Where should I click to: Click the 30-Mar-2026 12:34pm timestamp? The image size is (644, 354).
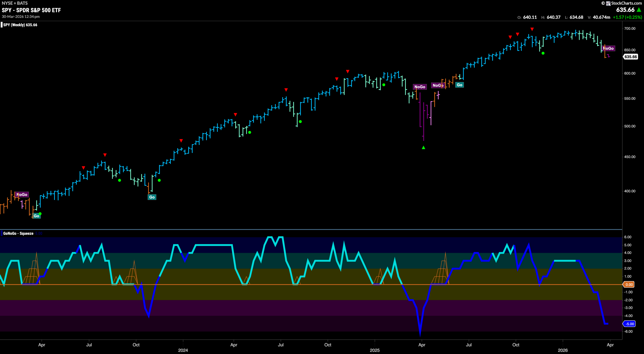click(x=21, y=17)
